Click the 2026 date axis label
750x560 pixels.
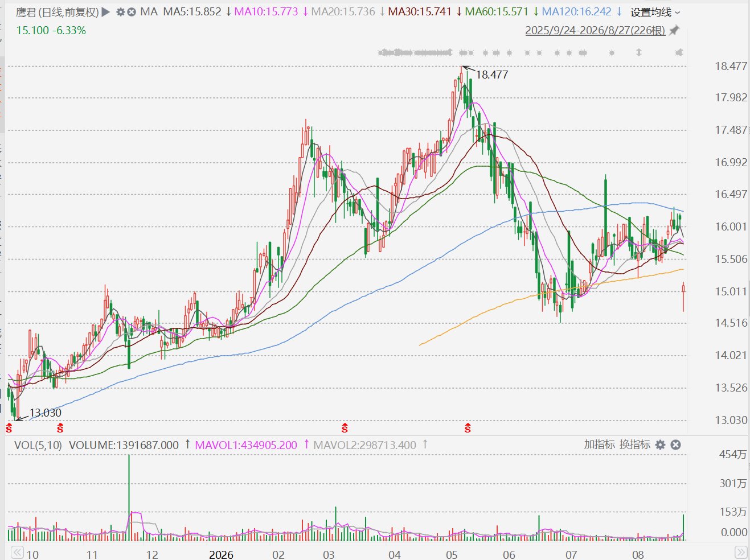[x=221, y=554]
